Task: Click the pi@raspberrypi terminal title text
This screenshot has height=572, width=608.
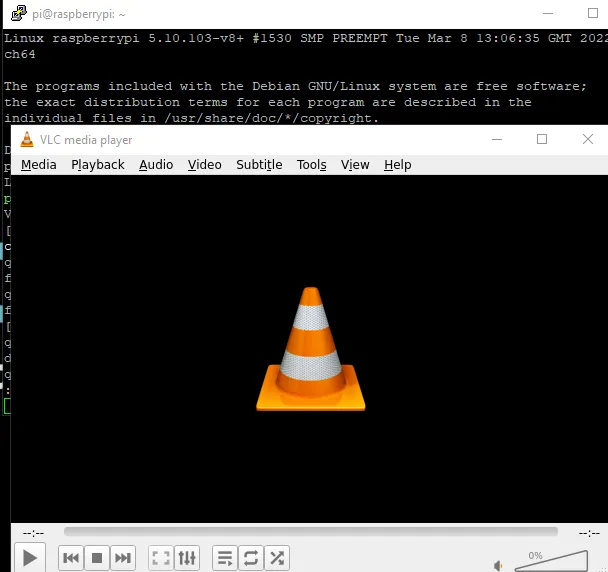Action: click(79, 14)
